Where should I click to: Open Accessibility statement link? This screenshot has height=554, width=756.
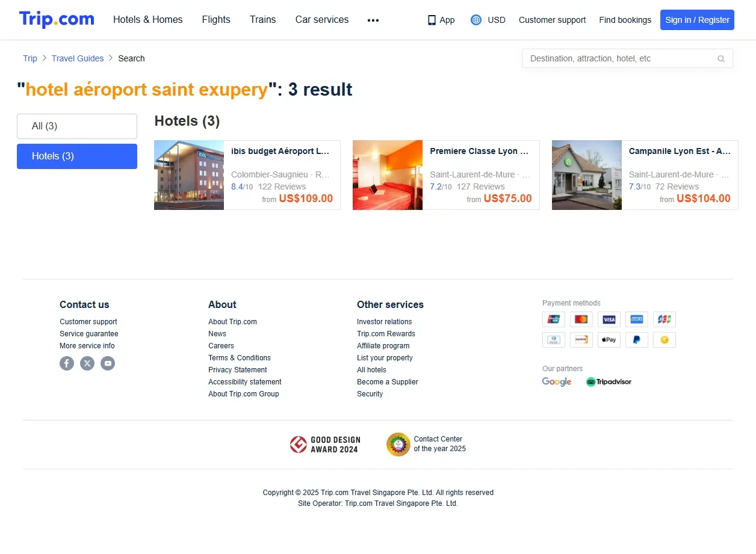pos(245,382)
